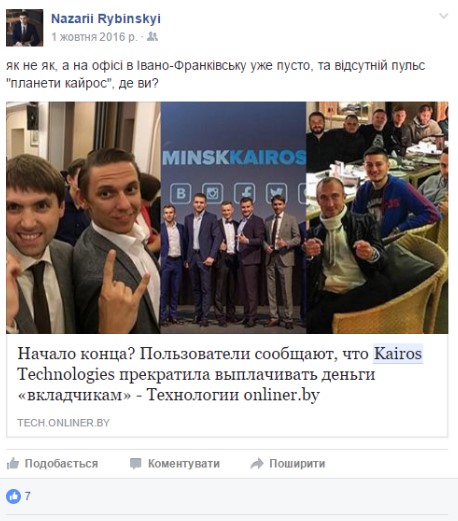Open the MINSK KAIROS stage photo

233,217
